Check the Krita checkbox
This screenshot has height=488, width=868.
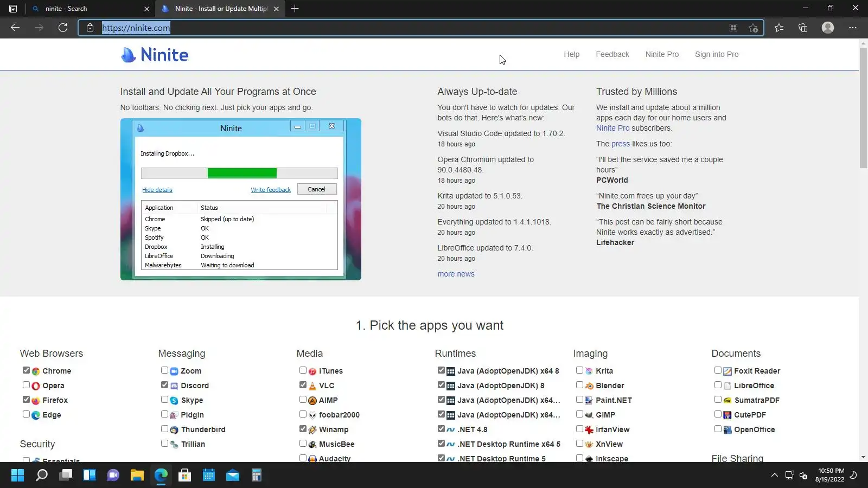[x=579, y=370]
